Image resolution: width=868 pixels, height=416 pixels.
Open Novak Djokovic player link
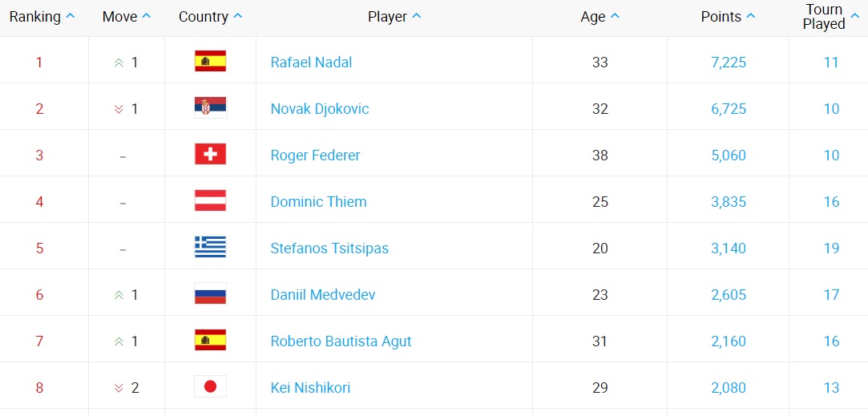coord(320,108)
